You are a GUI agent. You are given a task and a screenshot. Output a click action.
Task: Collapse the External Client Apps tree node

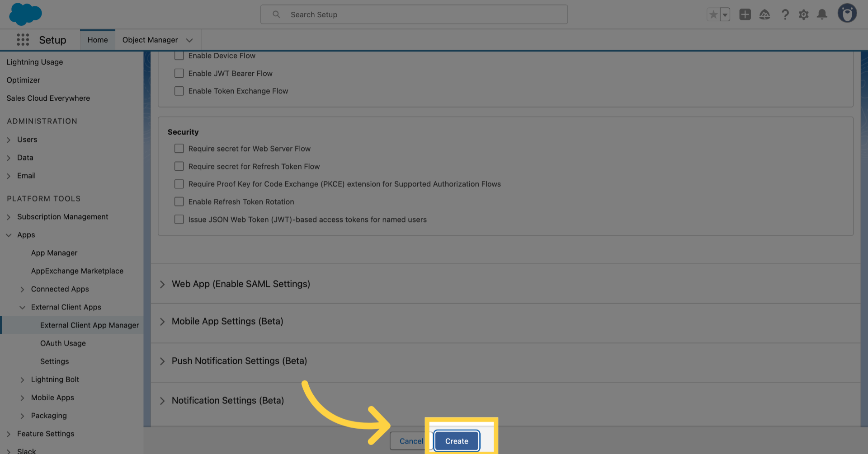[x=23, y=307]
